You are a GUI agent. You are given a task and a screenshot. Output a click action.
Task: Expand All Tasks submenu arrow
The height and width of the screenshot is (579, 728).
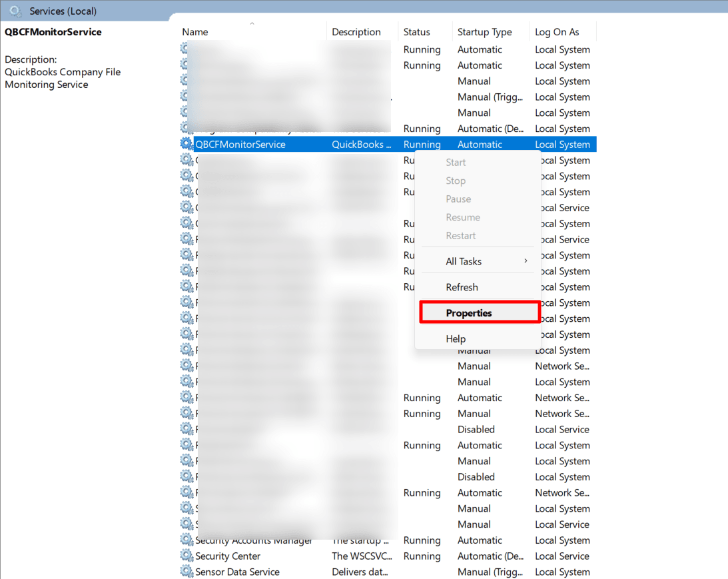point(526,261)
